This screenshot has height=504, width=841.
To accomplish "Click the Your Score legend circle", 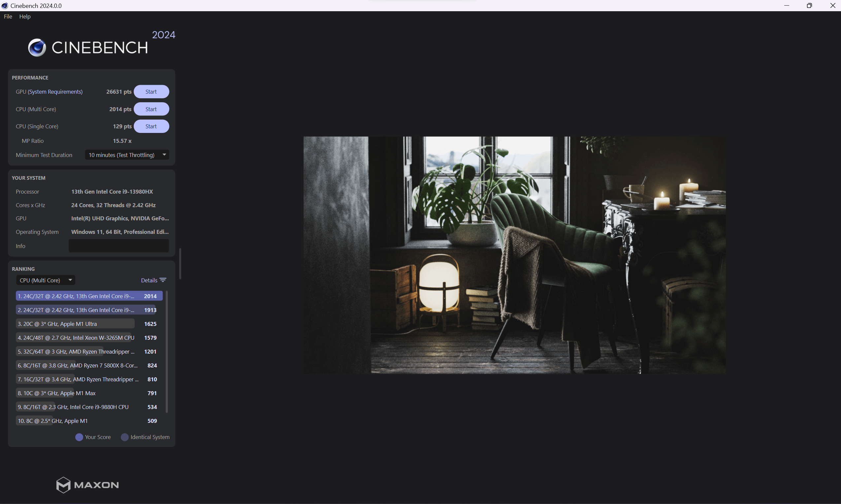I will (79, 437).
